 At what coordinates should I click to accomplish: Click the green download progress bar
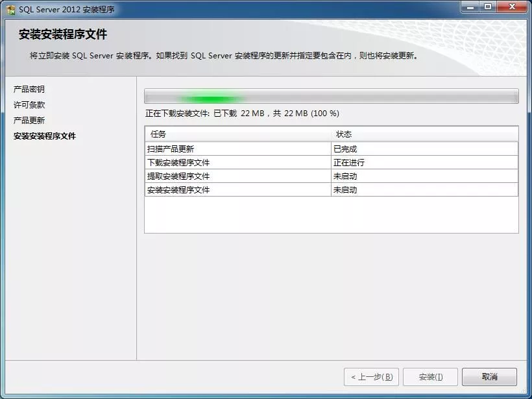pyautogui.click(x=332, y=97)
